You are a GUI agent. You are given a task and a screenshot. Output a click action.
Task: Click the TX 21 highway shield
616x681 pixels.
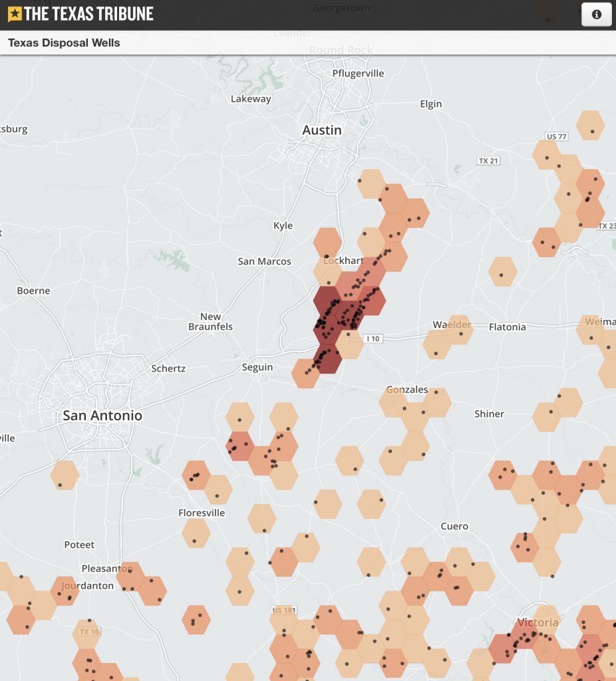[x=488, y=161]
